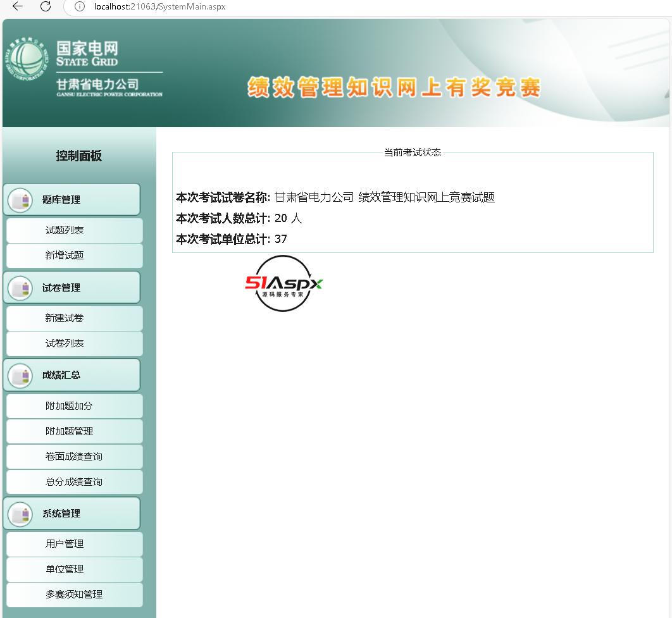Toggle the 系统管理 section header
672x618 pixels.
click(x=72, y=514)
